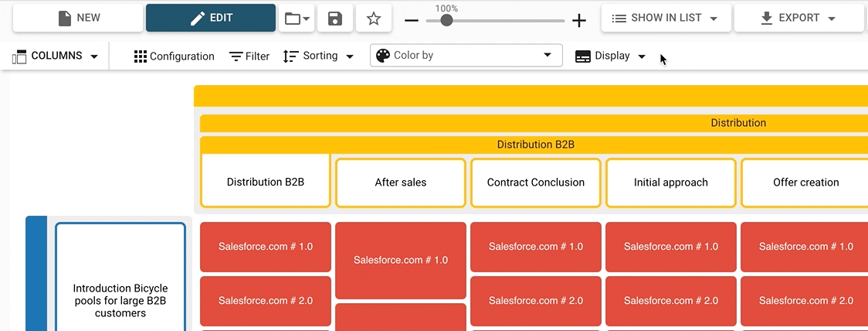Click the minus zoom out icon
Image resolution: width=868 pixels, height=331 pixels.
click(x=412, y=21)
